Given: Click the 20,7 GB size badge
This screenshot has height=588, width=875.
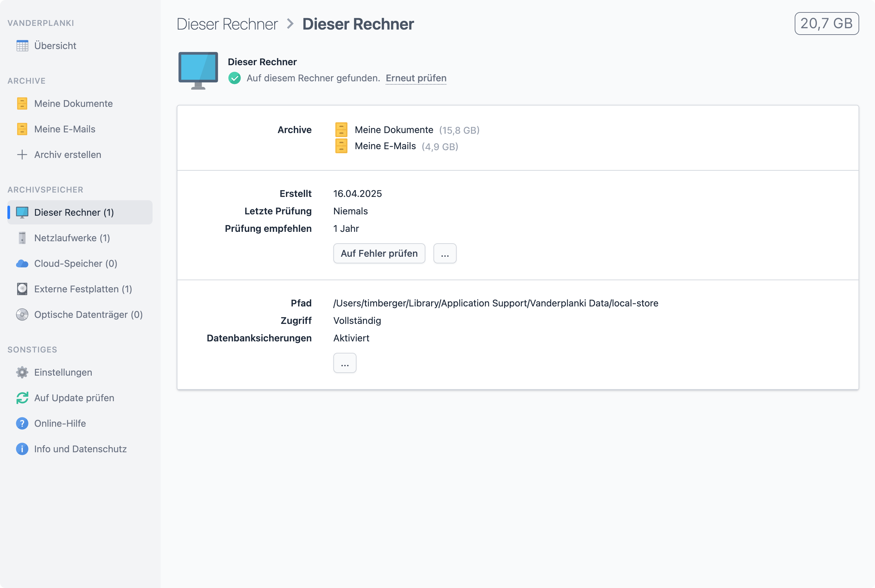Looking at the screenshot, I should coord(826,24).
